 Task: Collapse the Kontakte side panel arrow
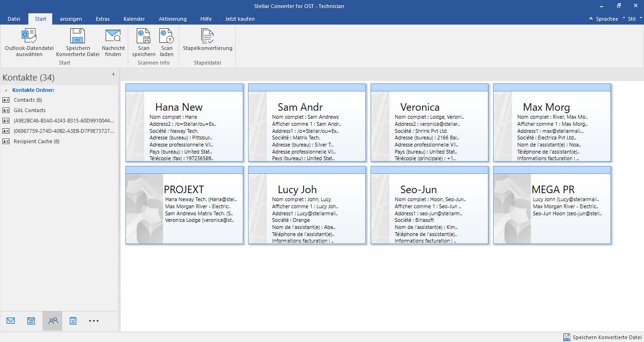click(113, 74)
